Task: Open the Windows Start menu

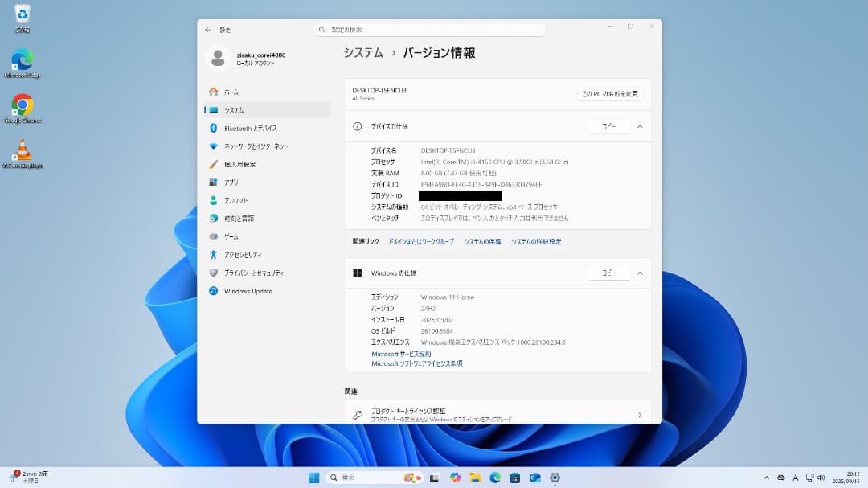Action: coord(314,478)
